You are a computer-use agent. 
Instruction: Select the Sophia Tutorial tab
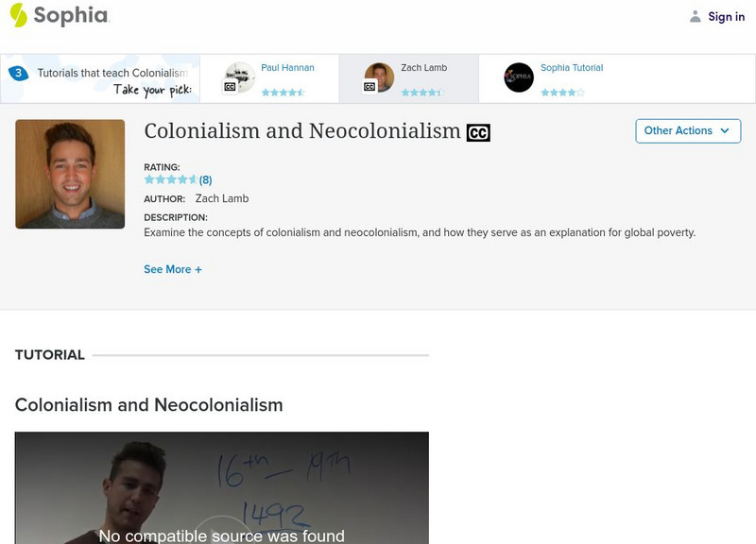point(571,68)
